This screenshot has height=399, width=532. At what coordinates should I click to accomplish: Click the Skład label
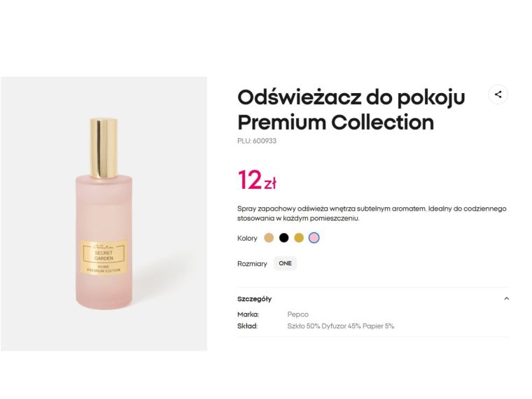point(248,325)
